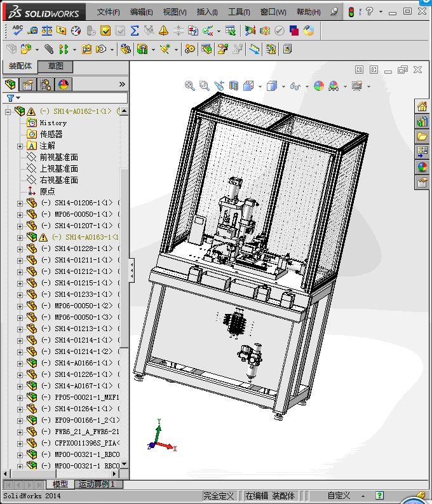The width and height of the screenshot is (432, 504).
Task: Open 文件(F) menu
Action: [x=109, y=12]
